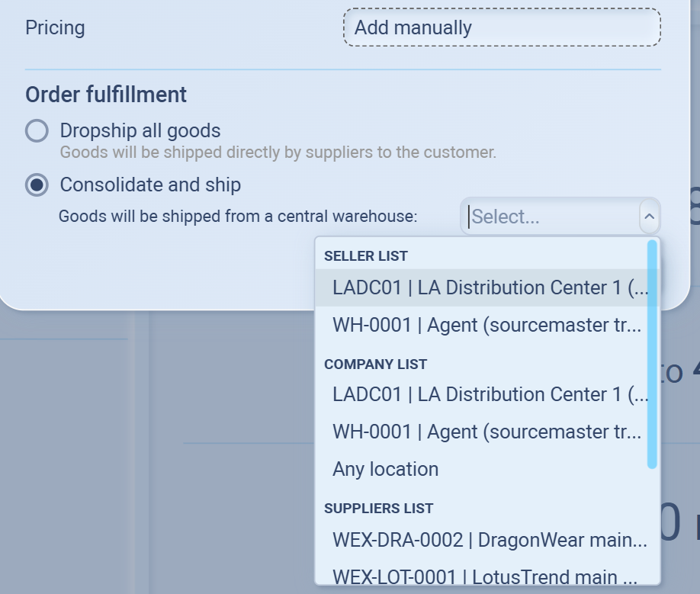700x594 pixels.
Task: Select the 'Dropship all goods' radio button
Action: tap(37, 130)
